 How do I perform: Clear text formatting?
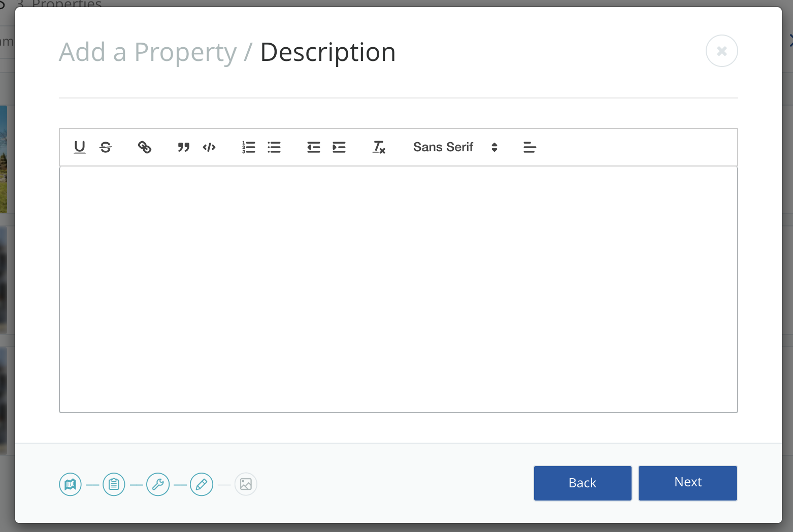click(x=379, y=147)
